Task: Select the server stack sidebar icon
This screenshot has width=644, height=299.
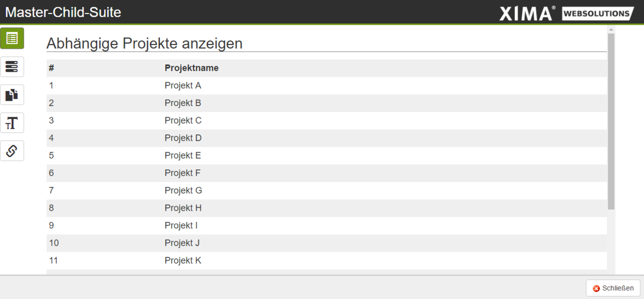Action: (12, 67)
